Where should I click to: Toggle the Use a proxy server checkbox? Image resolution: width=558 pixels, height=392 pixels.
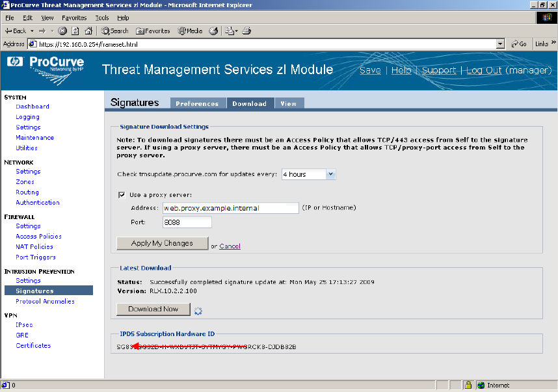(122, 195)
